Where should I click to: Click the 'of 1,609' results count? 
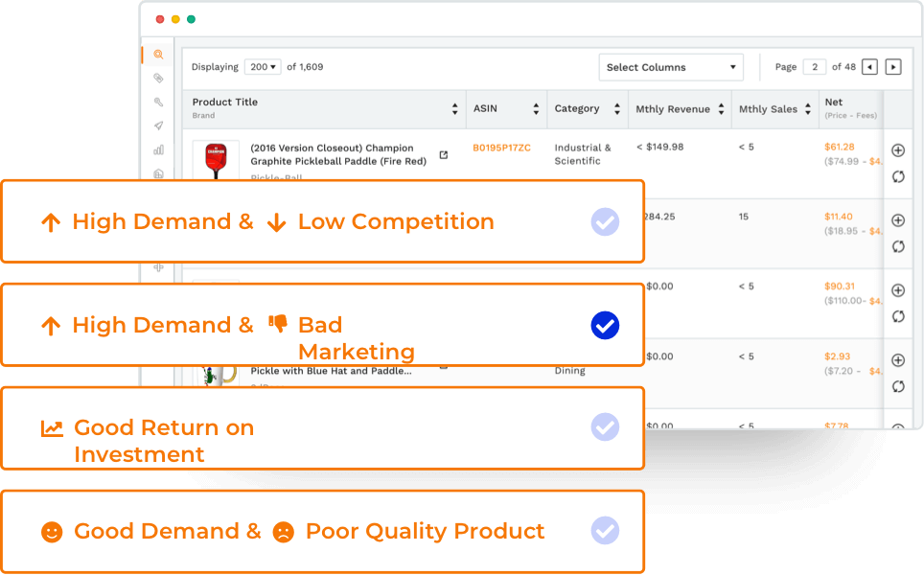[x=305, y=67]
